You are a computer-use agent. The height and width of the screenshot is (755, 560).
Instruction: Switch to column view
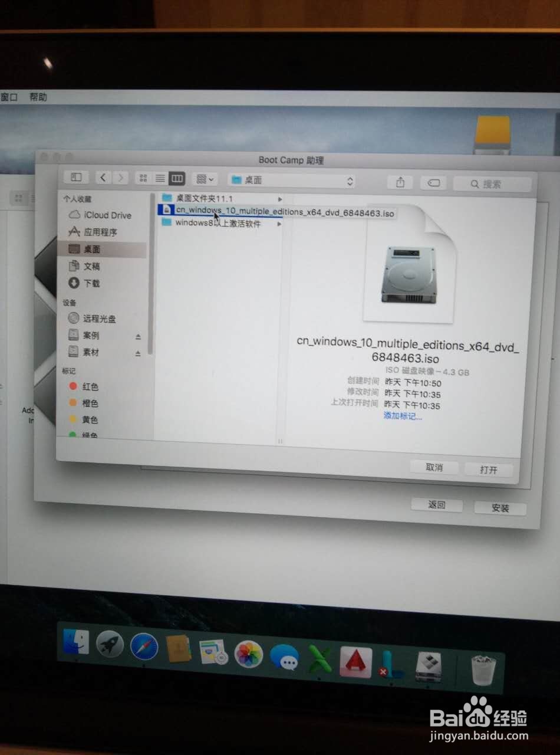click(x=177, y=179)
